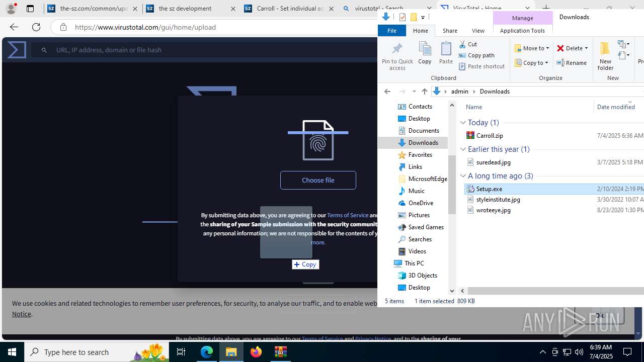Select Carroll.zip file
Screen dimensions: 644x362
(x=489, y=135)
